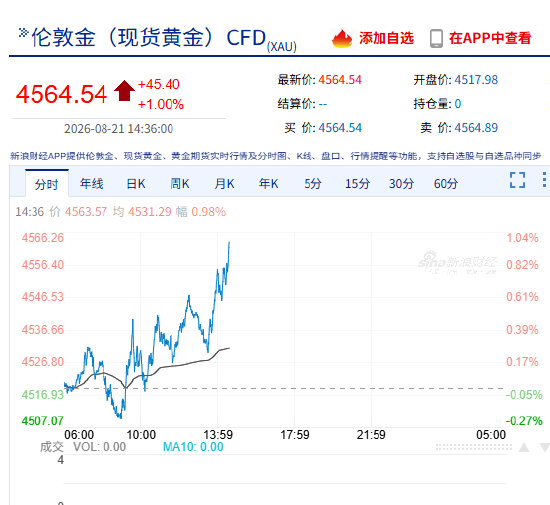550x505 pixels.
Task: Click the 新浪财经APP description text line
Action: tap(276, 156)
